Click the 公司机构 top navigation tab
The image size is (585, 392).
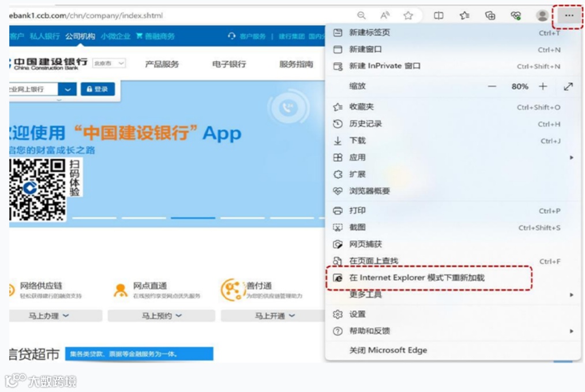pyautogui.click(x=80, y=36)
